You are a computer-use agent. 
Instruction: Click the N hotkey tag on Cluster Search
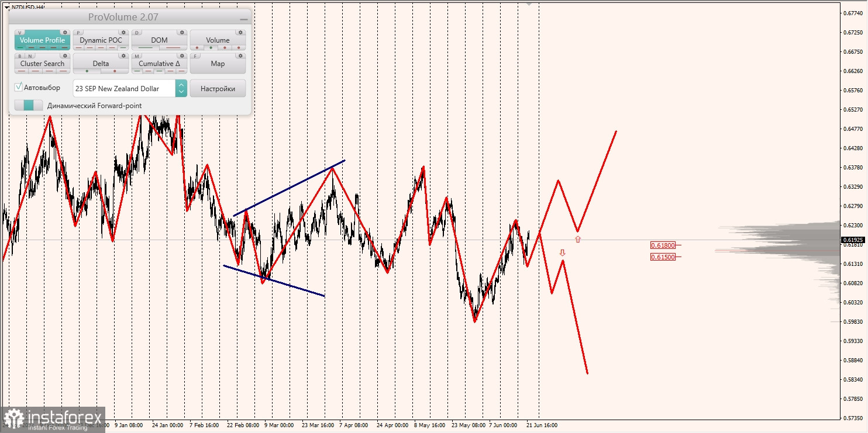tap(30, 56)
